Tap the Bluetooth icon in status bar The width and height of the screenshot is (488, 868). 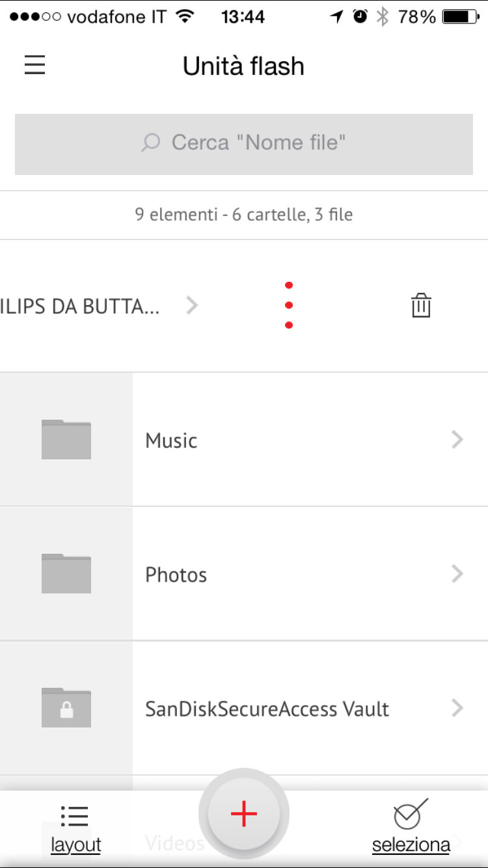coord(383,17)
